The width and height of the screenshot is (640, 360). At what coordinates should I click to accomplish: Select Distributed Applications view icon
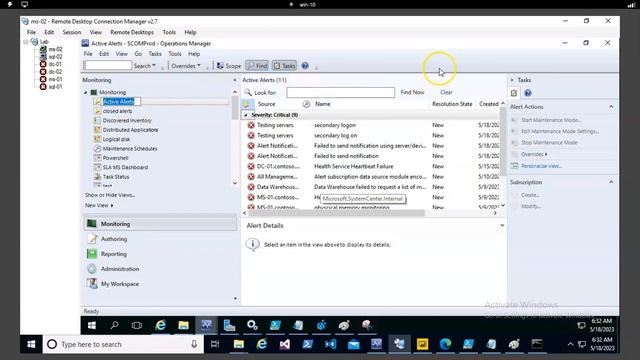97,130
